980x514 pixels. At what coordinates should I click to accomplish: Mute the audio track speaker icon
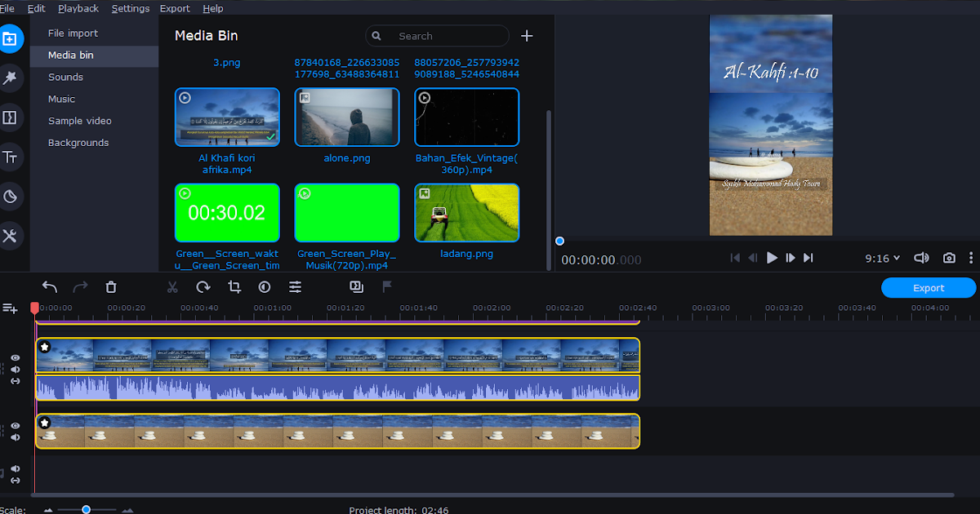coord(14,370)
